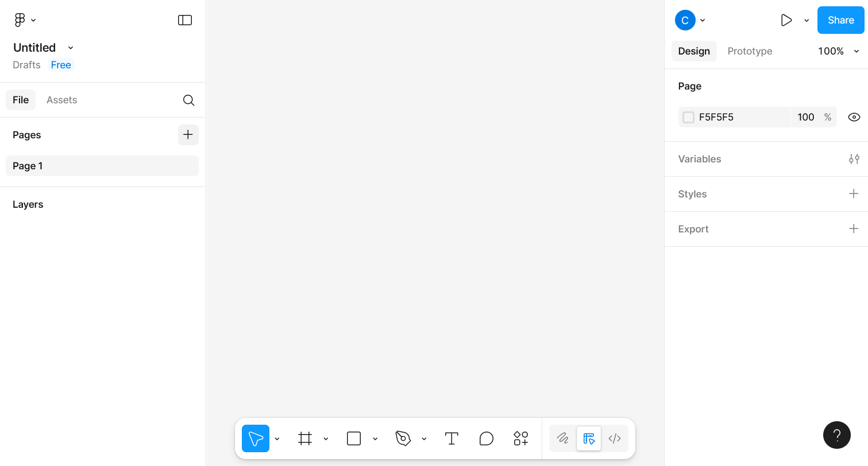The image size is (868, 466).
Task: Expand the Move tool options
Action: pos(277,438)
